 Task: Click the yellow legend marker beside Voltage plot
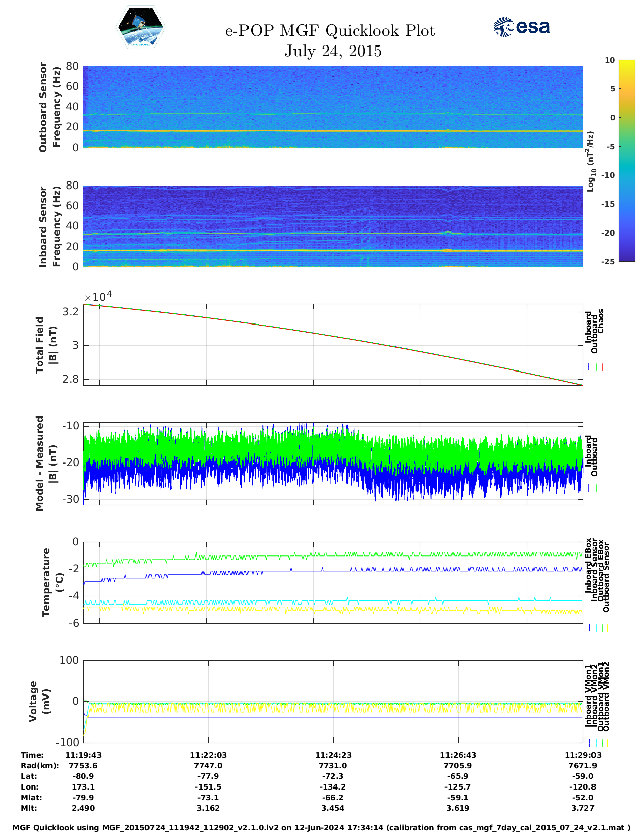(607, 743)
